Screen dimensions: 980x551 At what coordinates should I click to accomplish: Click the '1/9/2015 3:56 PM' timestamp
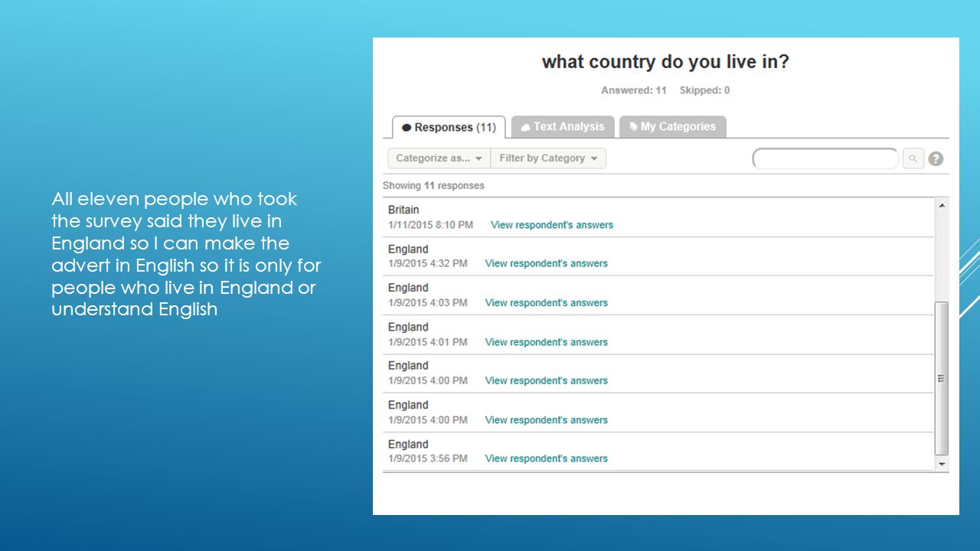click(427, 458)
